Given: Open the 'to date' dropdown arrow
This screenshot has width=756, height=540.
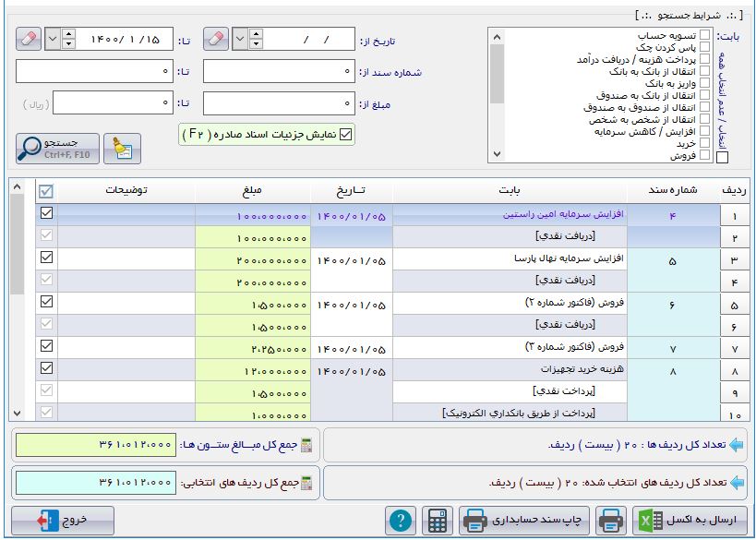Looking at the screenshot, I should coord(53,40).
